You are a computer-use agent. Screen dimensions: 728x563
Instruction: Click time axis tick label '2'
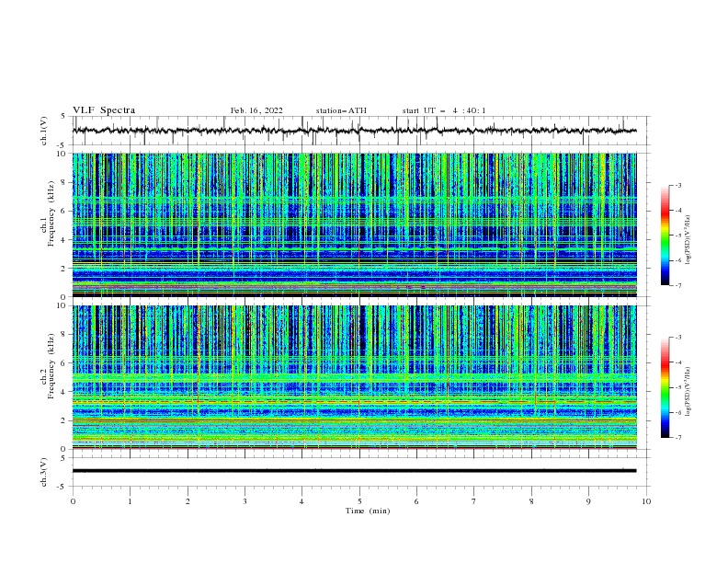(188, 501)
